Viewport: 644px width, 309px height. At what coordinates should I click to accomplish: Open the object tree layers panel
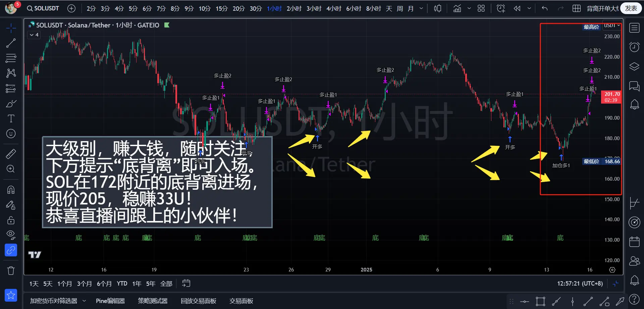pyautogui.click(x=634, y=66)
